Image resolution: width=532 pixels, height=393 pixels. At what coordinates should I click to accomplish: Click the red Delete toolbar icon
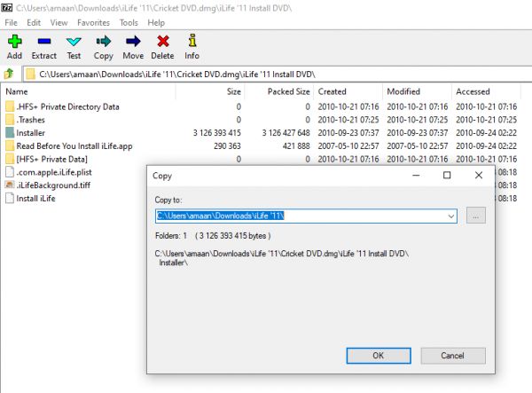tap(162, 41)
